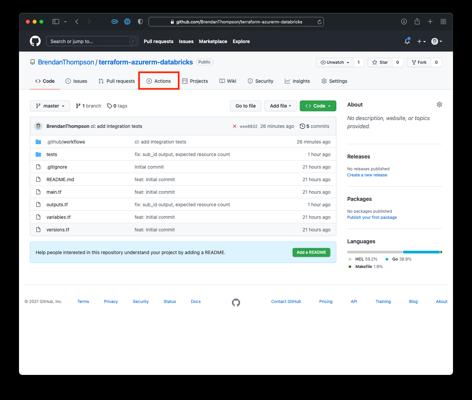Switch to the repository Issues tab
The width and height of the screenshot is (472, 400).
point(76,81)
